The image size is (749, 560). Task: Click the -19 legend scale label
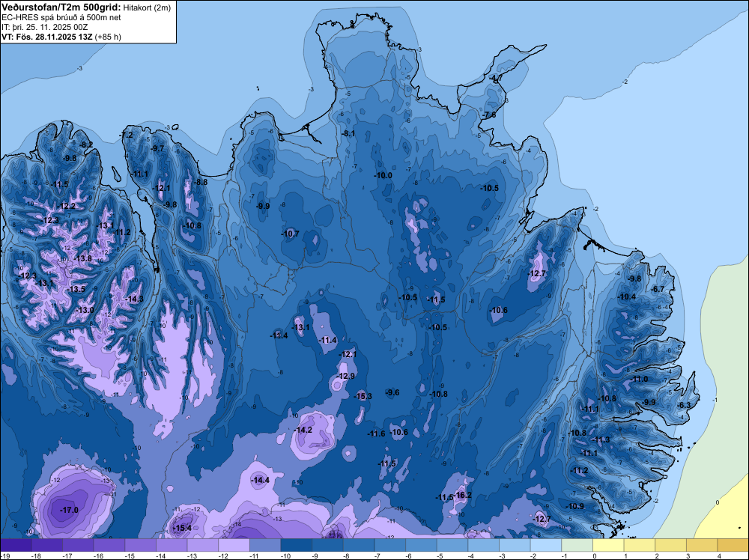click(x=4, y=556)
